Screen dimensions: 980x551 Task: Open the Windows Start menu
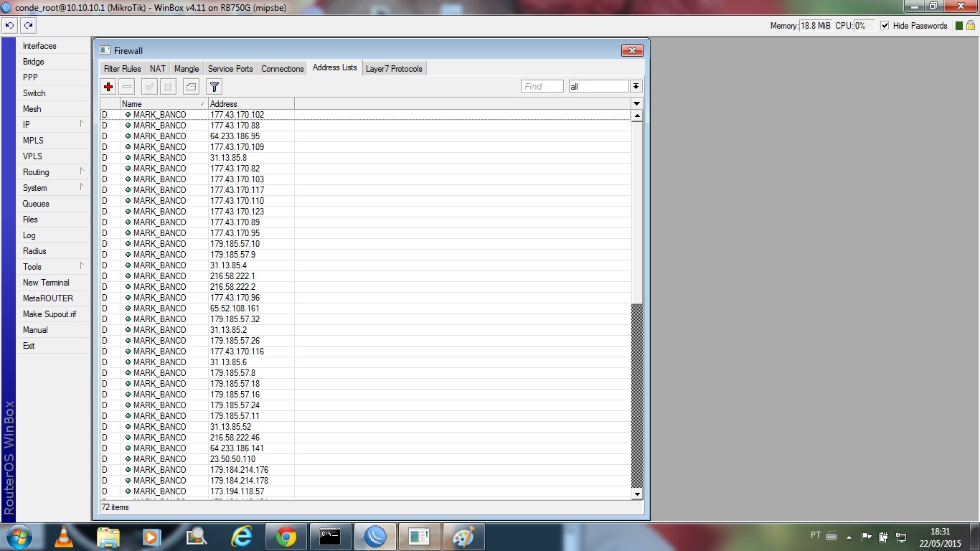(17, 537)
